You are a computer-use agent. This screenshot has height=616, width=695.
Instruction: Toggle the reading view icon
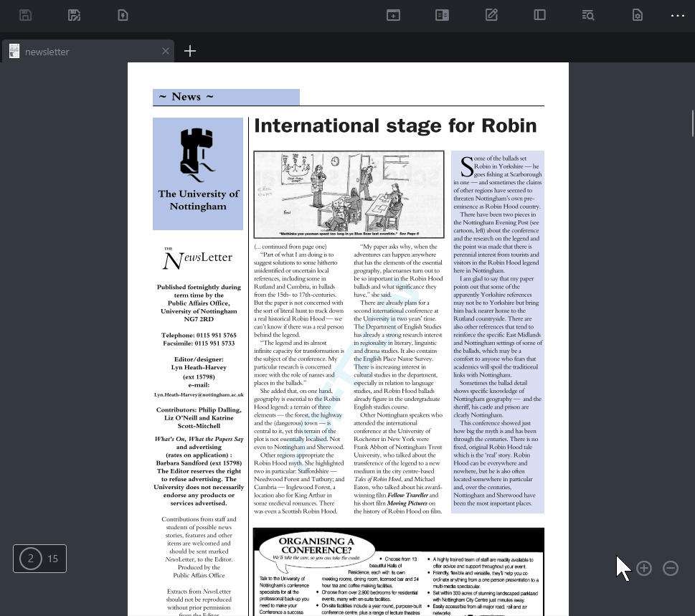pos(442,15)
